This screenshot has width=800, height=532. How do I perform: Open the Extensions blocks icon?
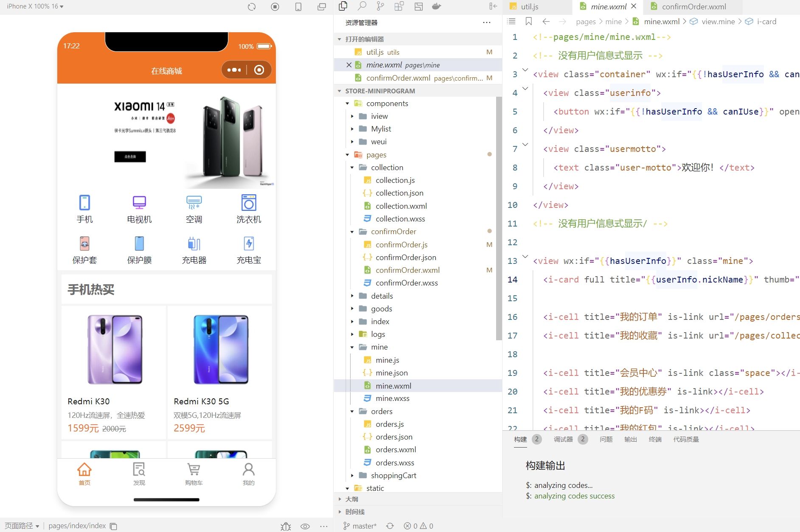click(x=399, y=6)
